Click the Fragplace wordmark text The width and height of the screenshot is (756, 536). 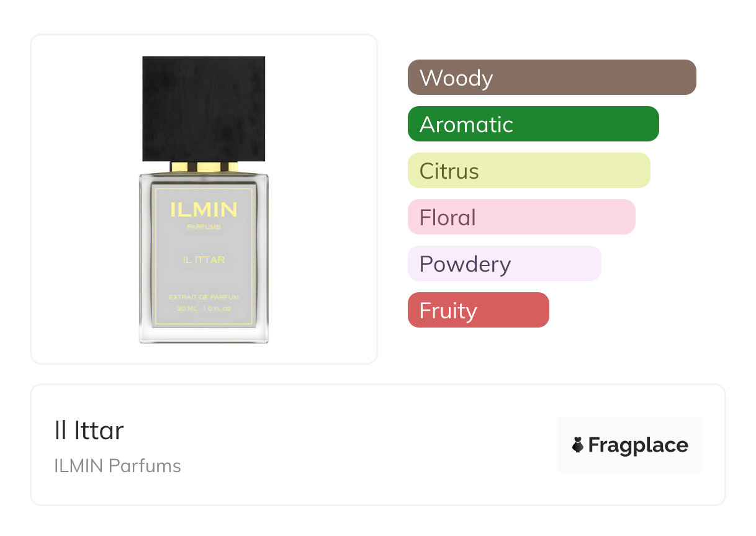(638, 445)
